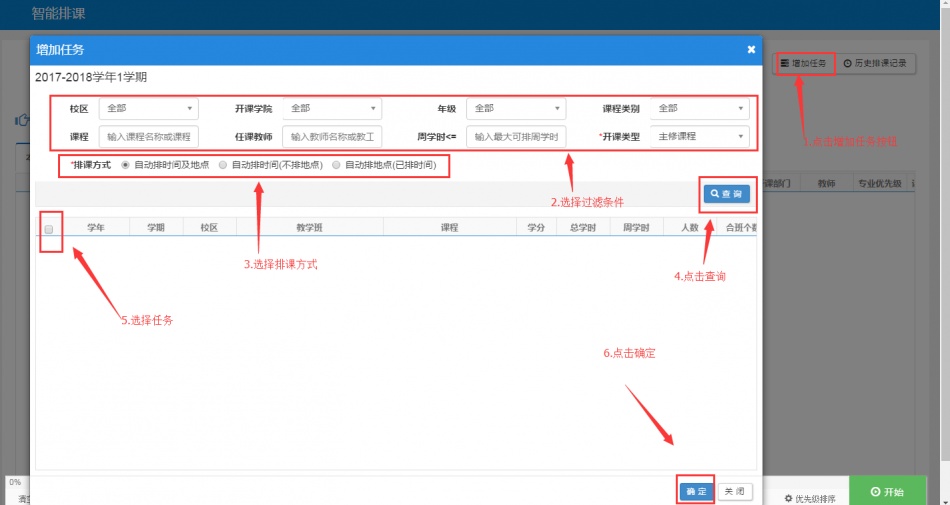The width and height of the screenshot is (950, 505).
Task: Select 自动排时间及地点 radio option
Action: (125, 165)
